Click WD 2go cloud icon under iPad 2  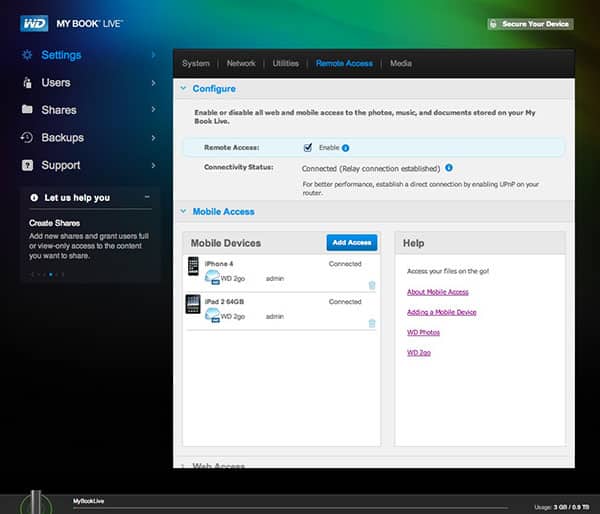pos(212,315)
